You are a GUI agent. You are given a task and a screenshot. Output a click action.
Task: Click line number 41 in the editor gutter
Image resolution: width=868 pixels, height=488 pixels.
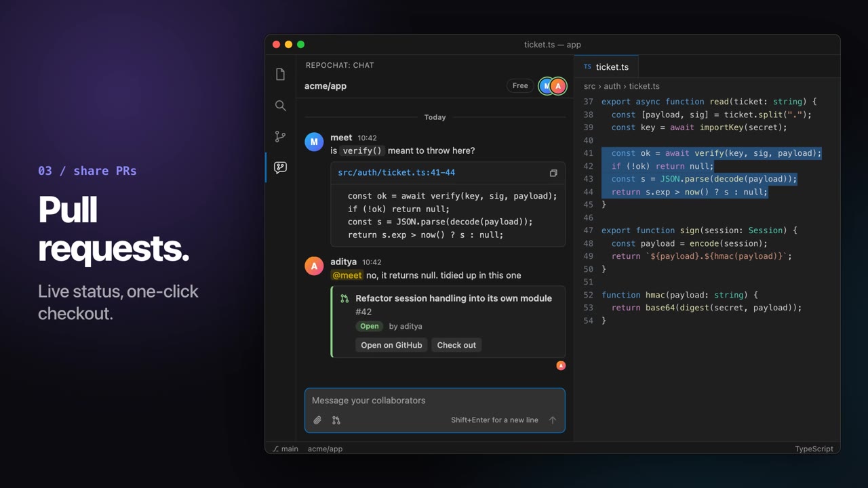(588, 153)
